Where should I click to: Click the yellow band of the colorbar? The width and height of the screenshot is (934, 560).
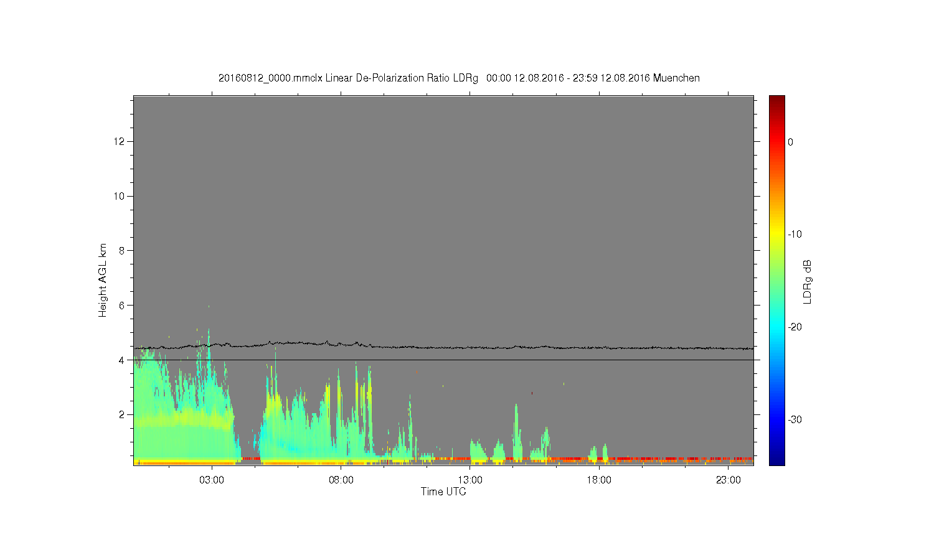click(x=777, y=235)
